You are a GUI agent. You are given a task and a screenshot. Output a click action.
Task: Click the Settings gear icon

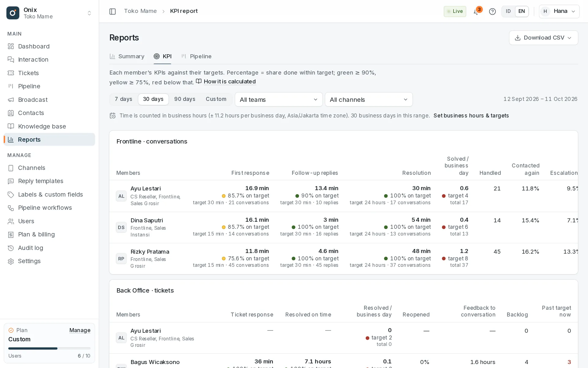[11, 261]
